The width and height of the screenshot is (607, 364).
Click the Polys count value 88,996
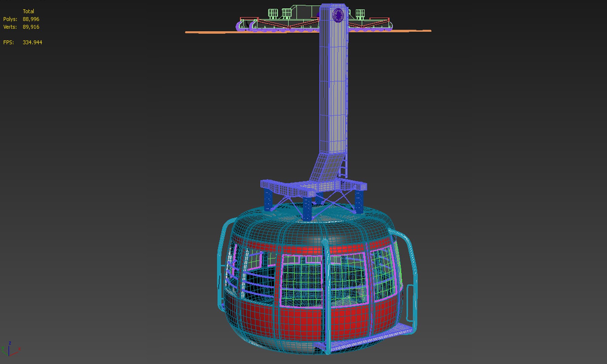31,19
